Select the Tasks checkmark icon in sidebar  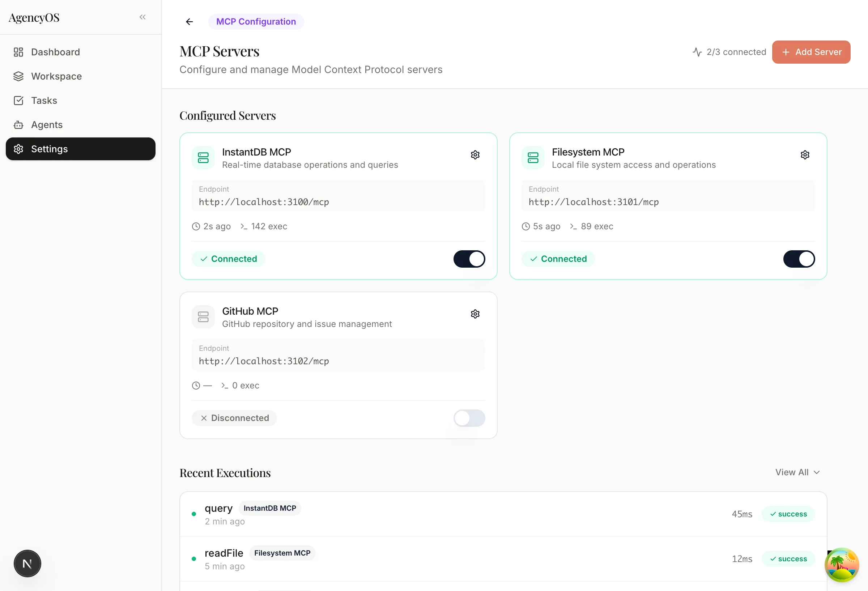[19, 100]
